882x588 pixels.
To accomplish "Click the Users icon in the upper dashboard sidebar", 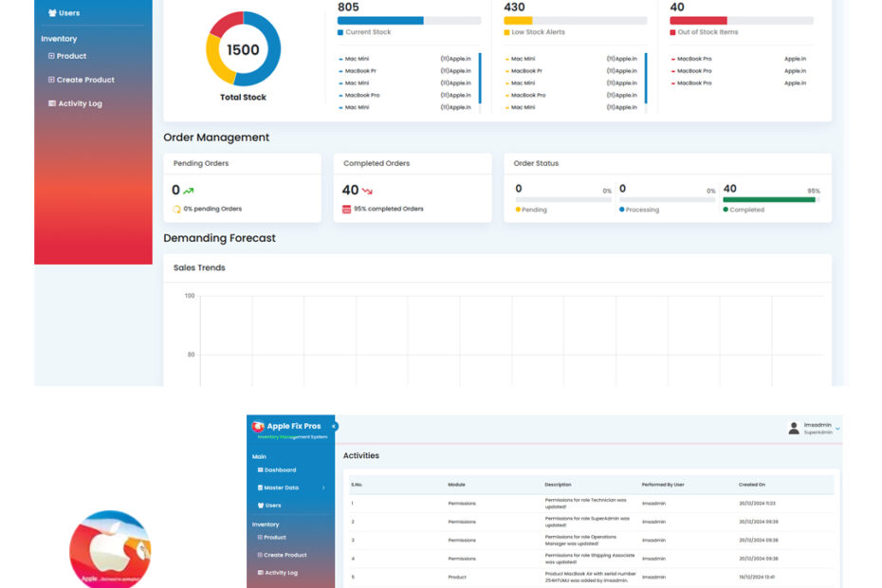I will tap(52, 13).
